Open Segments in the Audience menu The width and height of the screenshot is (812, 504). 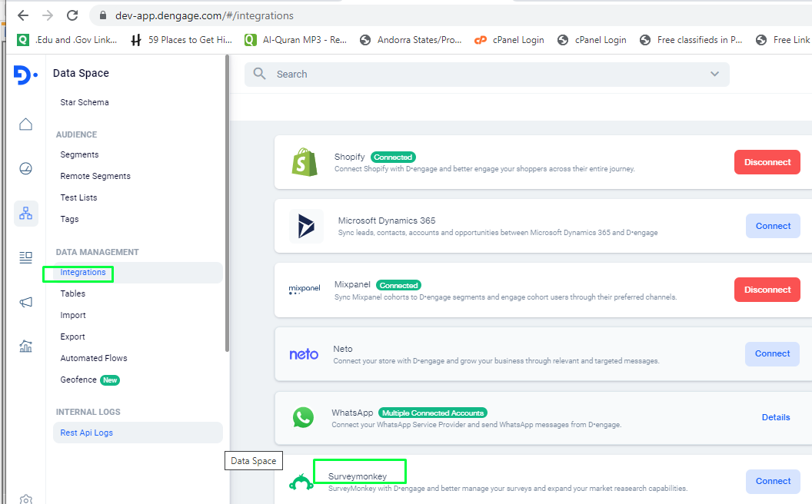tap(80, 154)
